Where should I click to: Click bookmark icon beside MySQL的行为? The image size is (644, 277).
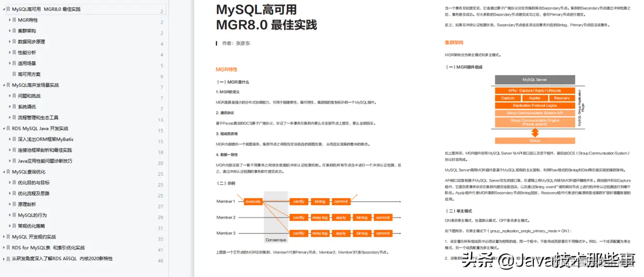[x=15, y=215]
